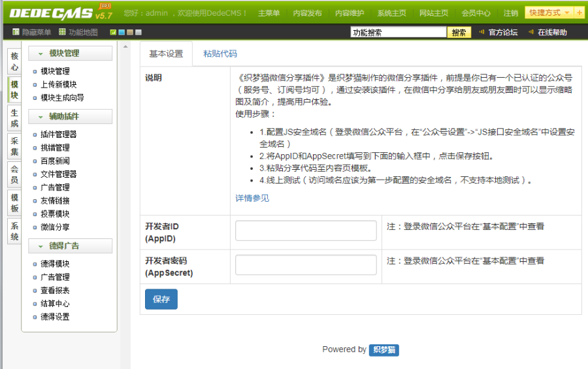Click the 开发者ID (AppID) input field

306,231
